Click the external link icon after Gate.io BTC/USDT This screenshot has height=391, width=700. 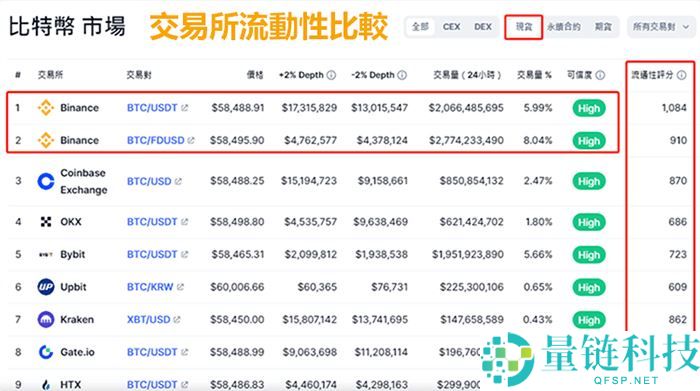184,352
